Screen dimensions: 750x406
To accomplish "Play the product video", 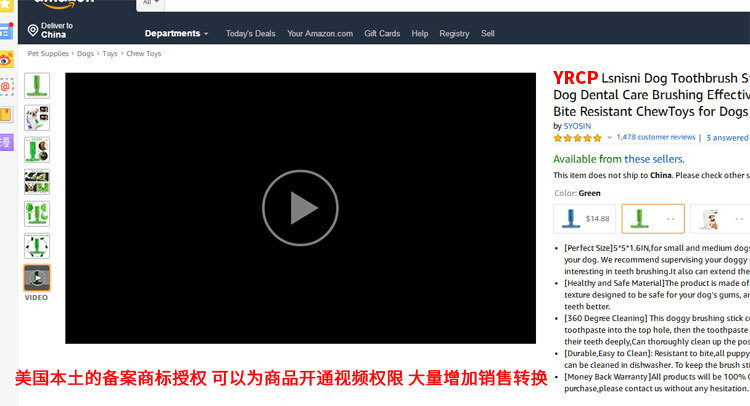I will [300, 208].
